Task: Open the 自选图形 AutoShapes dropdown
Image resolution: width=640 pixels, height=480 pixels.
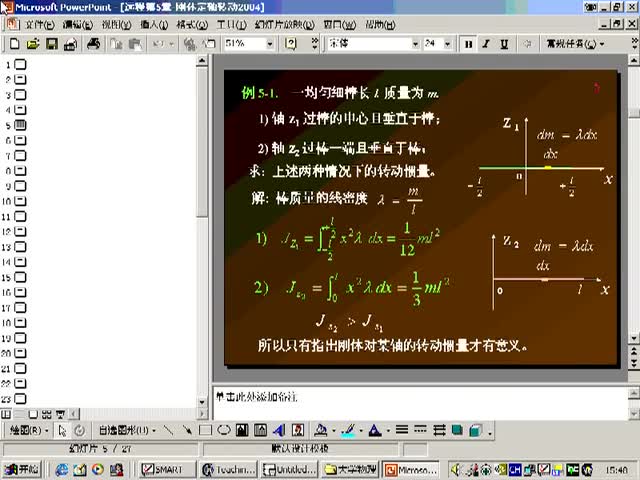Action: pos(127,430)
